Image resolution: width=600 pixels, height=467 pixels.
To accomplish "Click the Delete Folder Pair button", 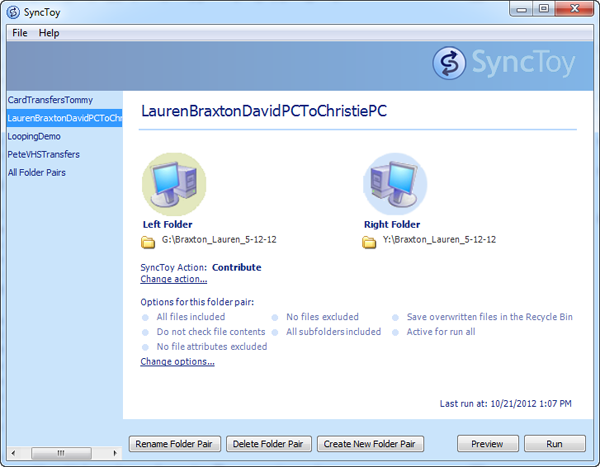I will (269, 444).
